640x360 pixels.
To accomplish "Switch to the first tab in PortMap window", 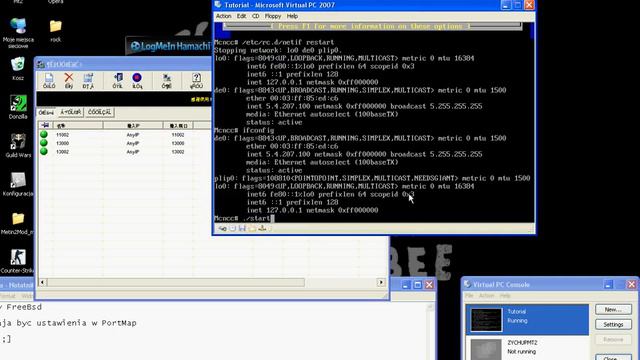I will [46, 112].
